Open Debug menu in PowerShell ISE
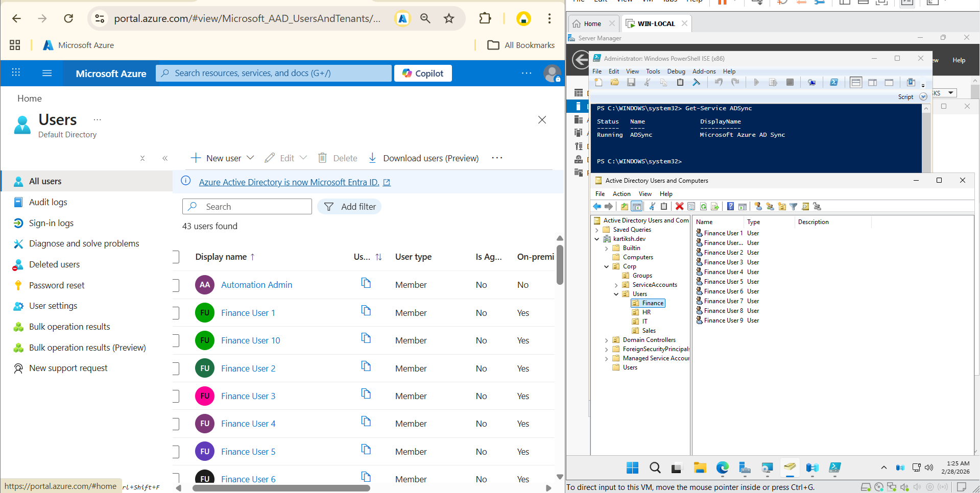 676,71
